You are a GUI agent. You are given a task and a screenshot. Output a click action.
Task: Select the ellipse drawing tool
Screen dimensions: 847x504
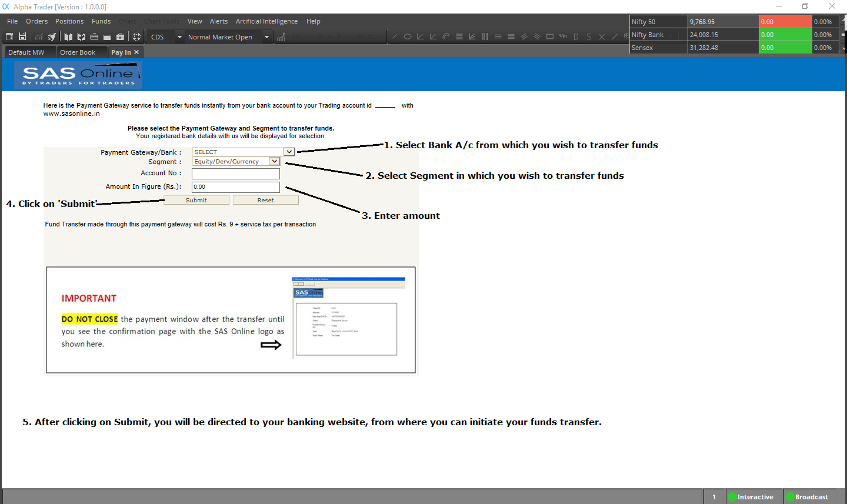tap(408, 36)
